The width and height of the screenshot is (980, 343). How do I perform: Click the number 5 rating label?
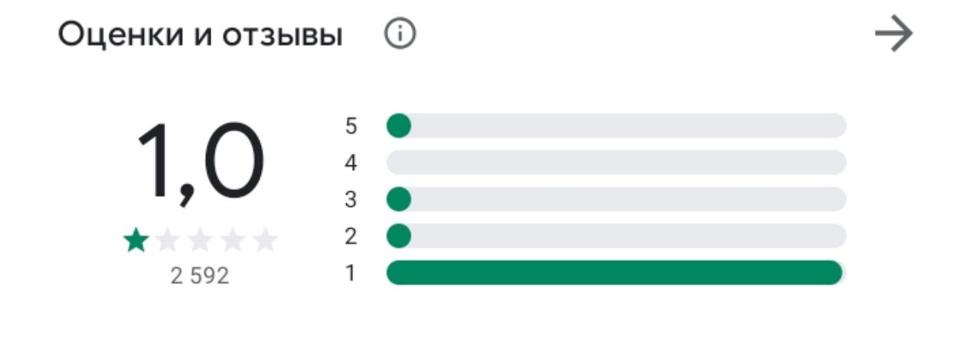coord(351,126)
